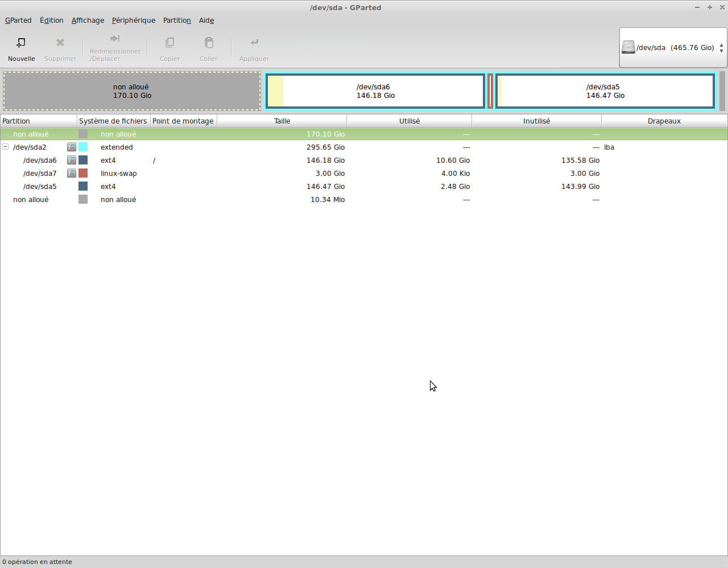
Task: Click the Taille column header
Action: (x=282, y=121)
